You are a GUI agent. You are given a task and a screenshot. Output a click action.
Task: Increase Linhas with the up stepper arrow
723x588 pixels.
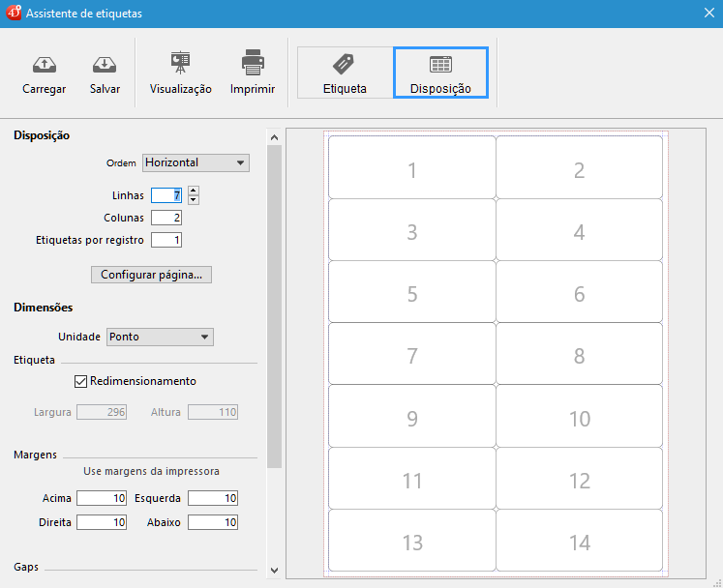(x=194, y=191)
